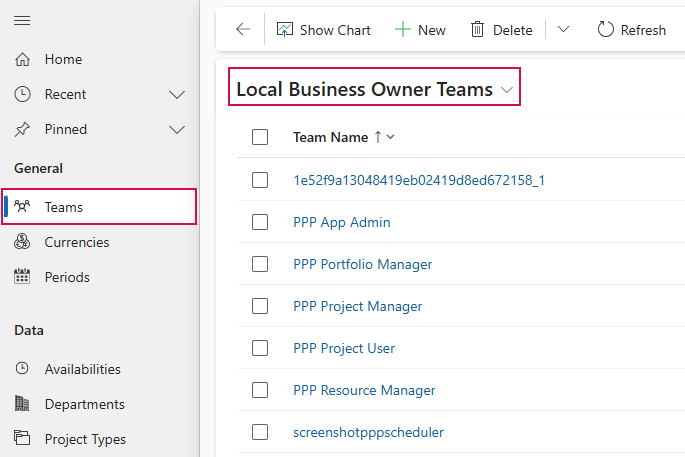Image resolution: width=685 pixels, height=457 pixels.
Task: Click the Availabilities clock icon
Action: click(x=22, y=368)
